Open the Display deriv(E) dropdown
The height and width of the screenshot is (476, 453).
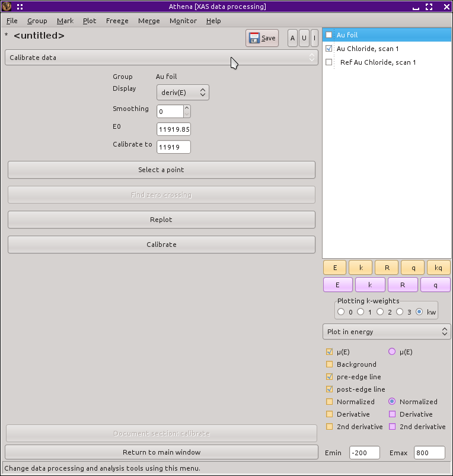[183, 92]
